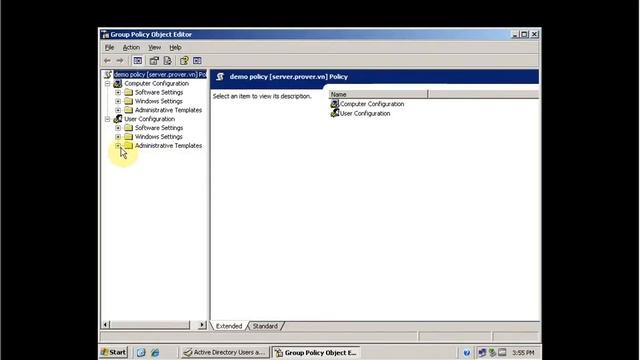Click Computer Configuration icon in right list
This screenshot has height=360, width=640.
click(335, 104)
